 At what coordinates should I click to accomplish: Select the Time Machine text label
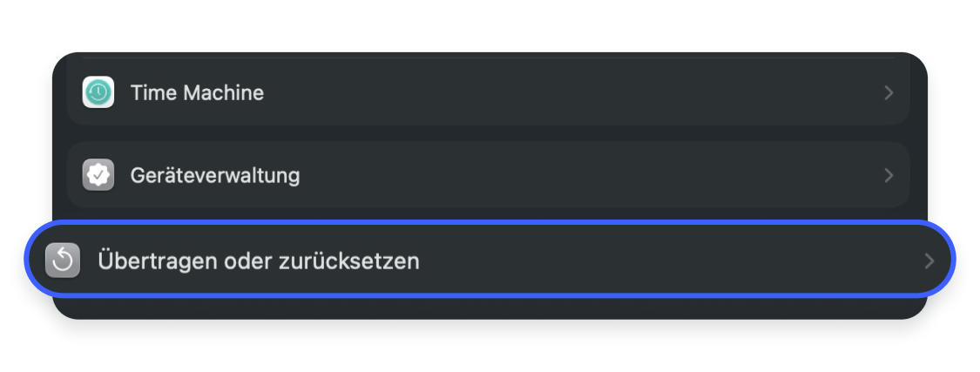(x=197, y=92)
